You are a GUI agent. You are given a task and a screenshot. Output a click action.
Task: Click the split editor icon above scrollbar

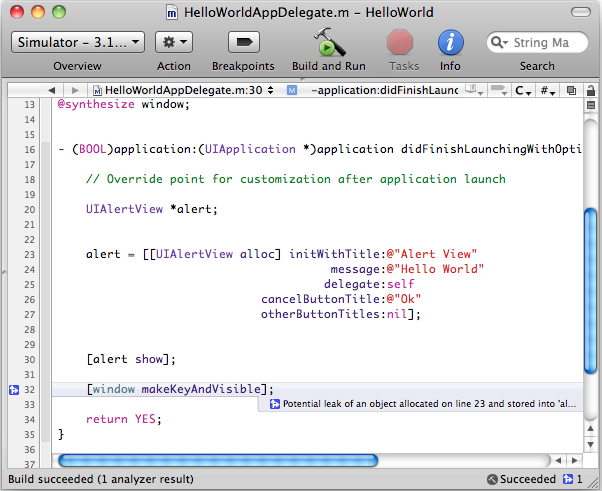click(x=591, y=105)
